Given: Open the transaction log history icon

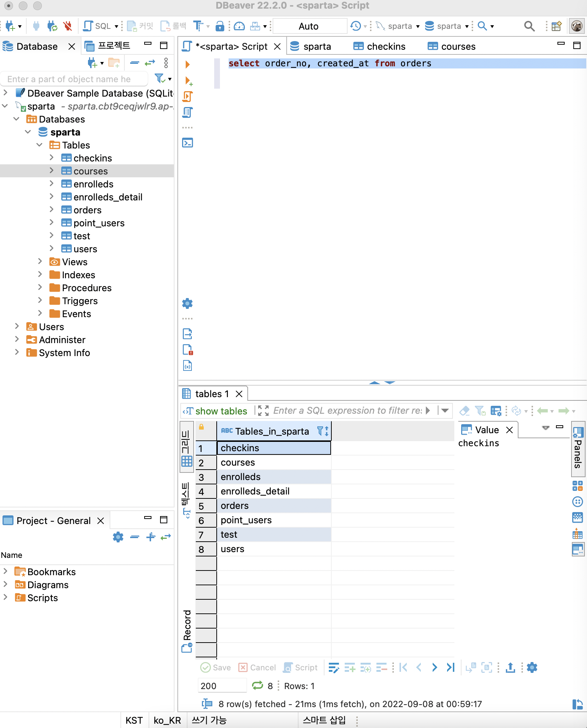Looking at the screenshot, I should point(356,26).
